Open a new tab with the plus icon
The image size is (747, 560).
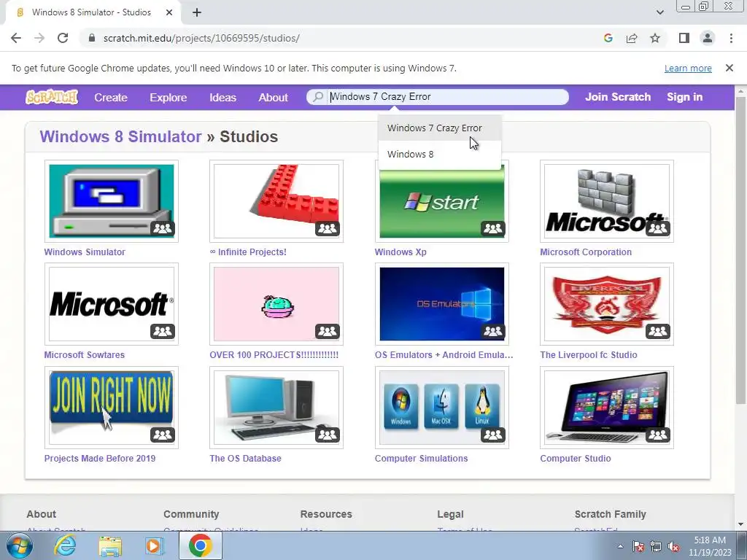coord(197,12)
